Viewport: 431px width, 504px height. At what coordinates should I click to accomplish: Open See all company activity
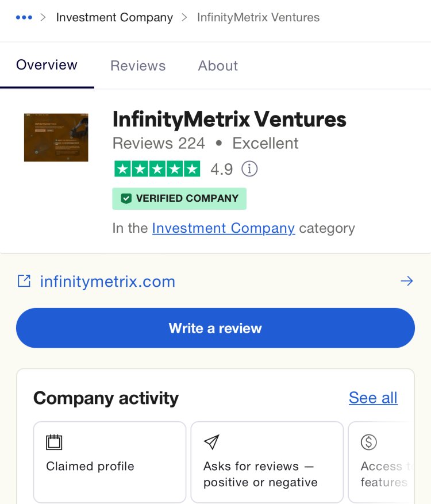click(x=373, y=398)
